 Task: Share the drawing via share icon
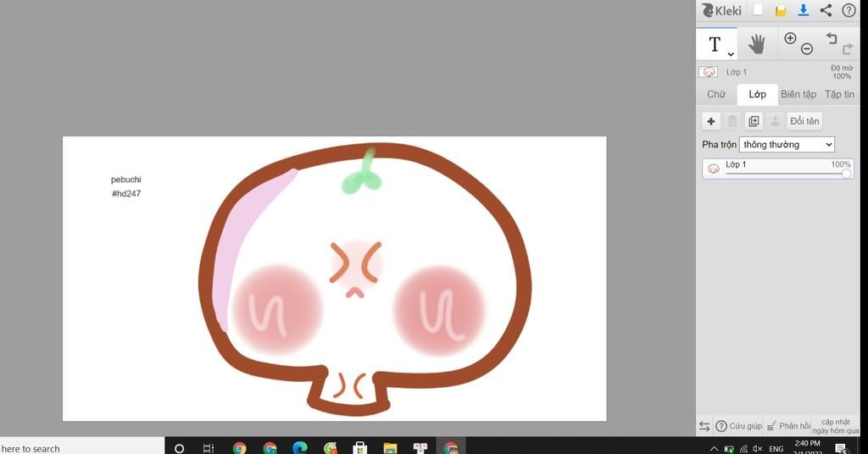click(x=826, y=10)
